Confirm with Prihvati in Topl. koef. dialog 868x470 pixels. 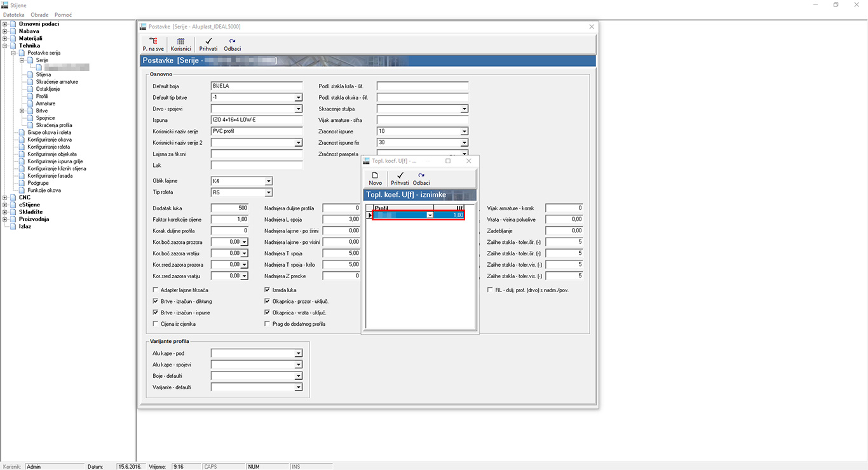pyautogui.click(x=400, y=178)
